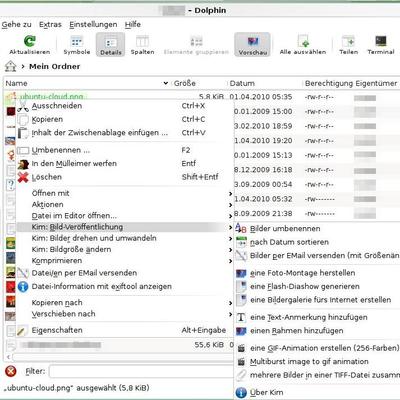Select eine Bildergalerie fürs Internet erstellen

(318, 300)
